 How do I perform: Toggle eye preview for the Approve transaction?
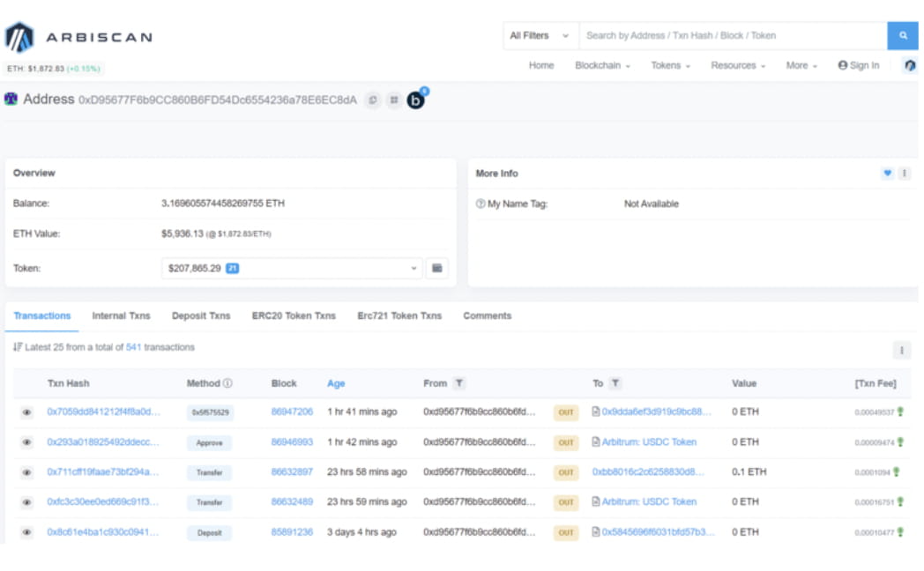(x=27, y=442)
